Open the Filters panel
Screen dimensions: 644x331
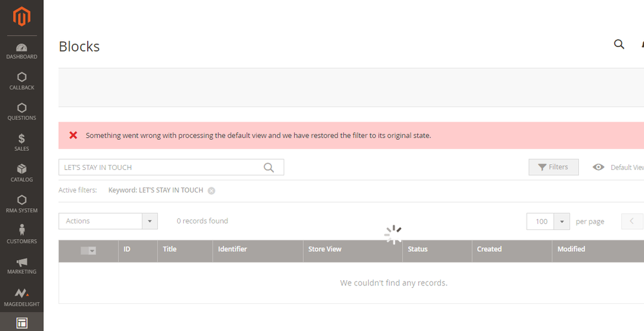point(553,167)
